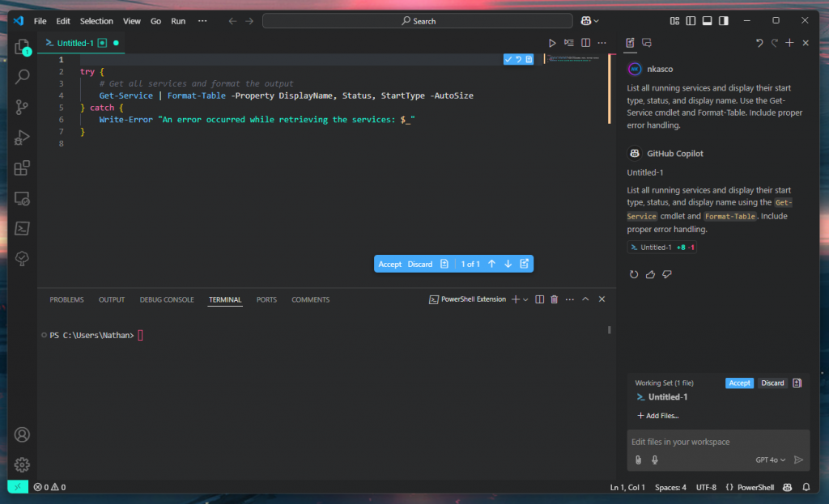
Task: Toggle the primary side bar layout icon
Action: click(x=691, y=20)
